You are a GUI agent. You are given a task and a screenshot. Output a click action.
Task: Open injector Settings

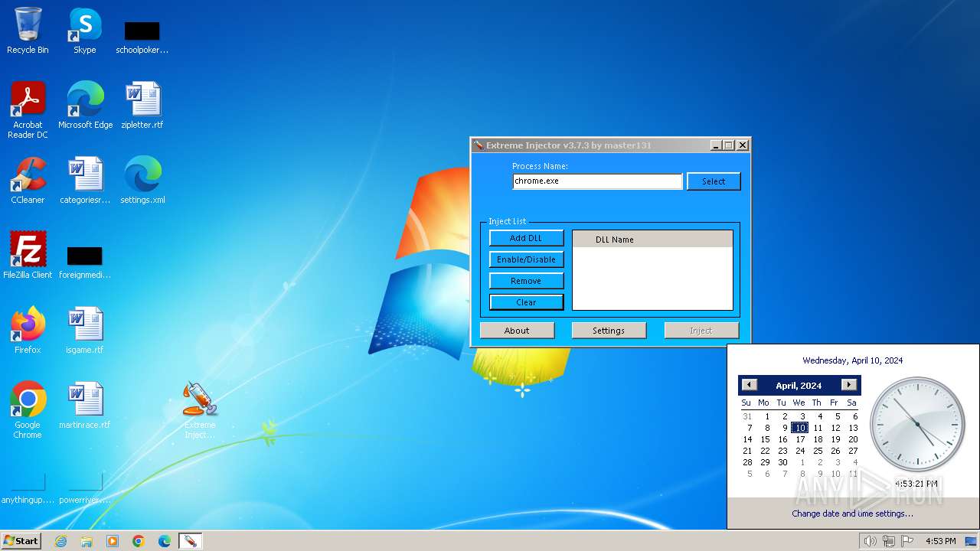point(609,331)
